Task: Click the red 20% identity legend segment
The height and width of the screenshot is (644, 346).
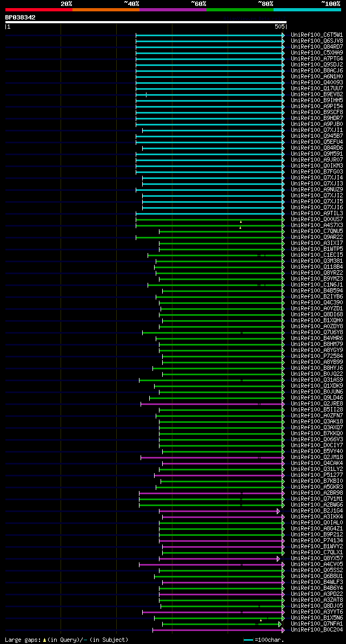Action: (39, 9)
